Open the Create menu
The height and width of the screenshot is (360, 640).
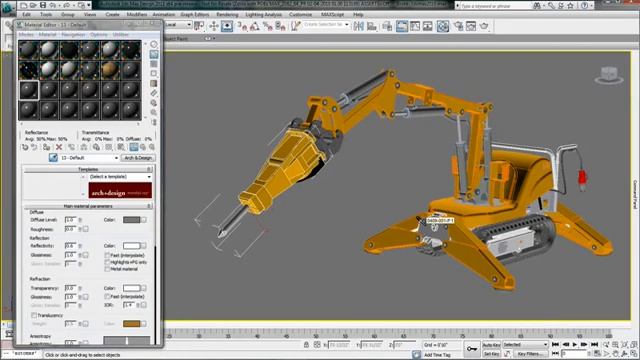(x=112, y=15)
